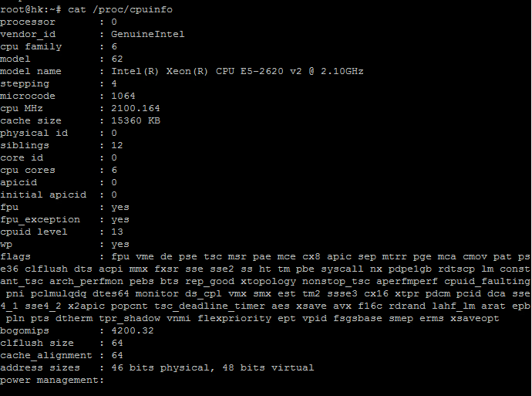Click the cache size 15360 KB value
Image resolution: width=532 pixels, height=396 pixels.
(x=136, y=121)
